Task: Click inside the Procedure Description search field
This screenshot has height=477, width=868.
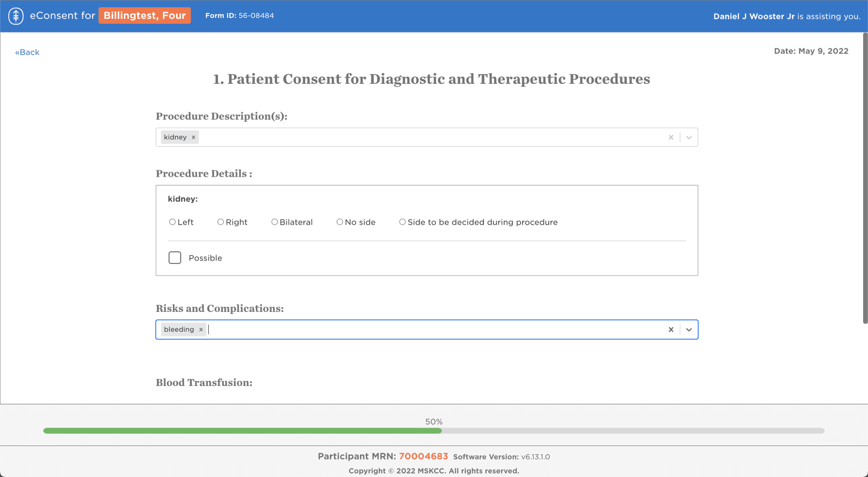Action: click(431, 138)
